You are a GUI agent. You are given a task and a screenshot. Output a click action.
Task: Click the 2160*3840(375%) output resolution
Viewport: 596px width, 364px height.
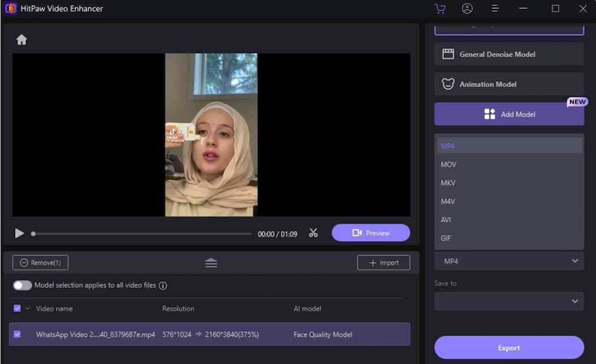[232, 334]
